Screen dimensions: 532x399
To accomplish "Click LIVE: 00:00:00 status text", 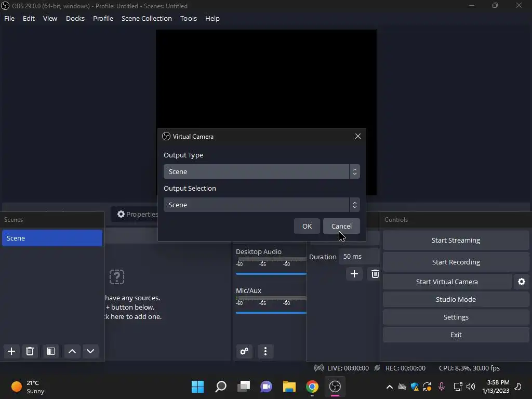I will point(348,368).
